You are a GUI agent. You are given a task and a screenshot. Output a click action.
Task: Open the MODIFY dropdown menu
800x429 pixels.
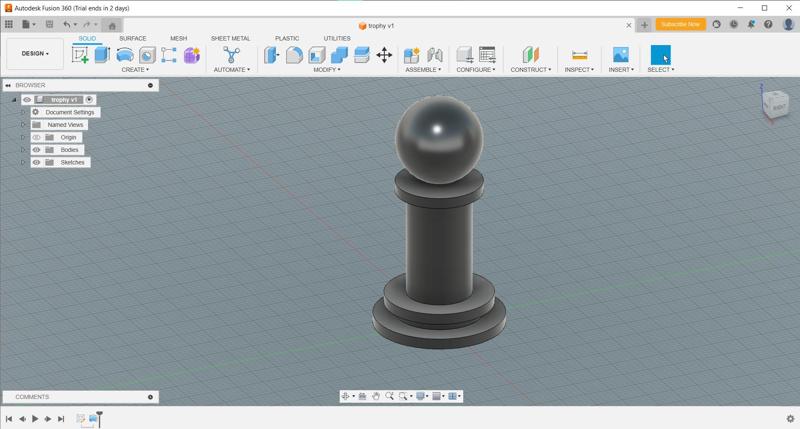(326, 70)
